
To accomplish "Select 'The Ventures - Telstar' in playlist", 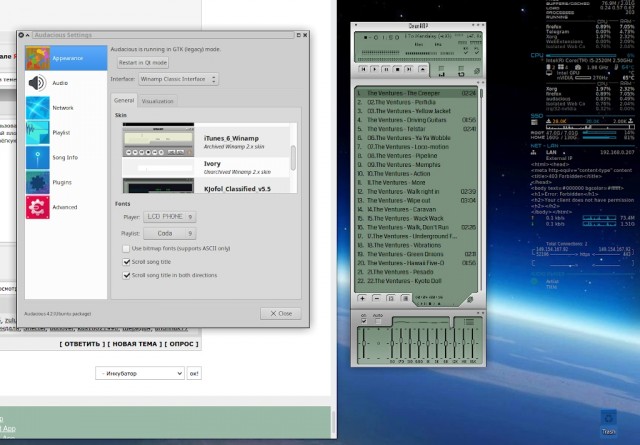I will coord(416,129).
